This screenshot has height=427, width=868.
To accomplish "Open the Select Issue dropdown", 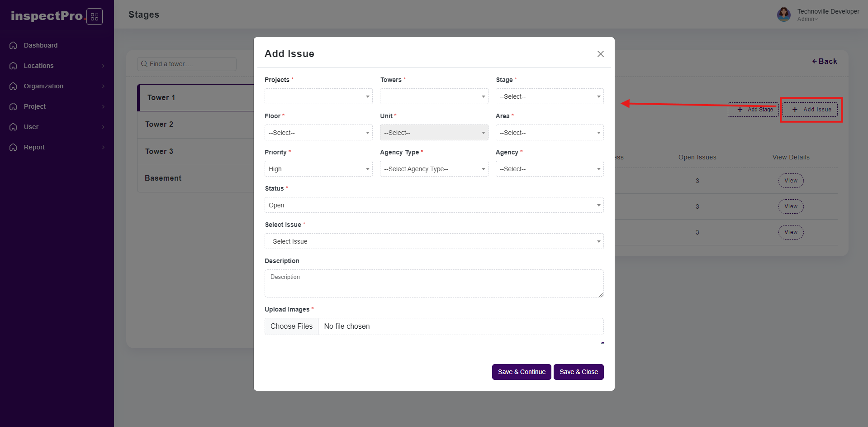I will click(x=434, y=241).
